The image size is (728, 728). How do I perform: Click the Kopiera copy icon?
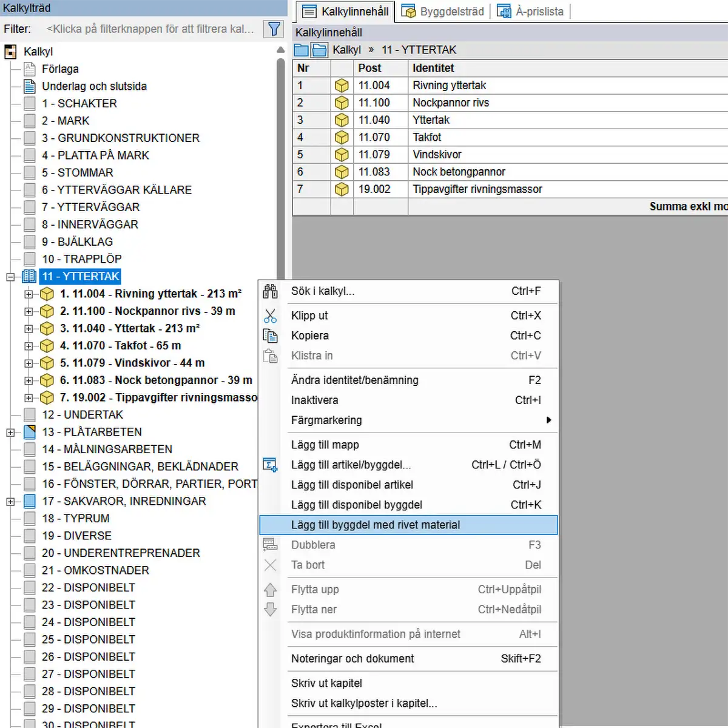click(x=270, y=336)
